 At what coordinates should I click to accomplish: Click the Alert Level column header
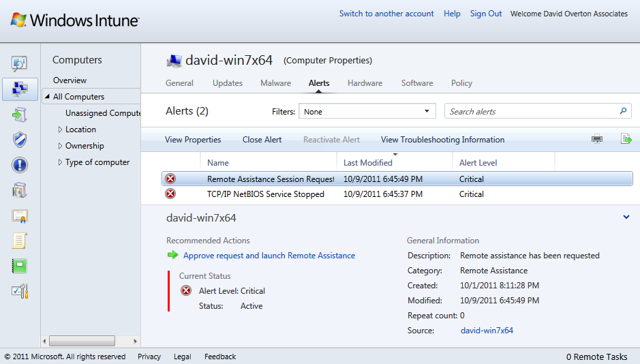click(478, 163)
